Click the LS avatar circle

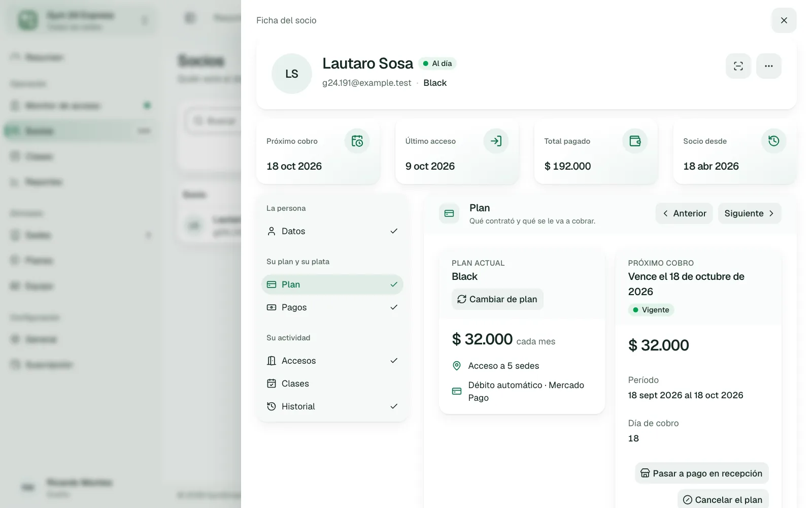[x=291, y=74]
